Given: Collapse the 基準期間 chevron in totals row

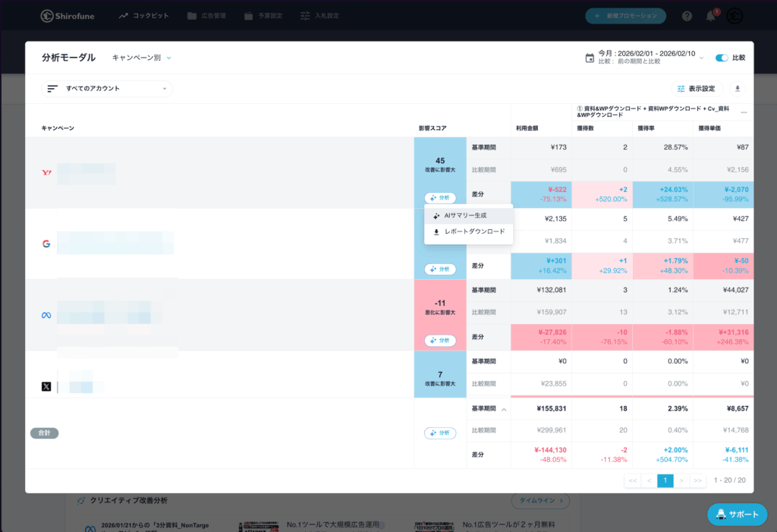Looking at the screenshot, I should point(503,410).
